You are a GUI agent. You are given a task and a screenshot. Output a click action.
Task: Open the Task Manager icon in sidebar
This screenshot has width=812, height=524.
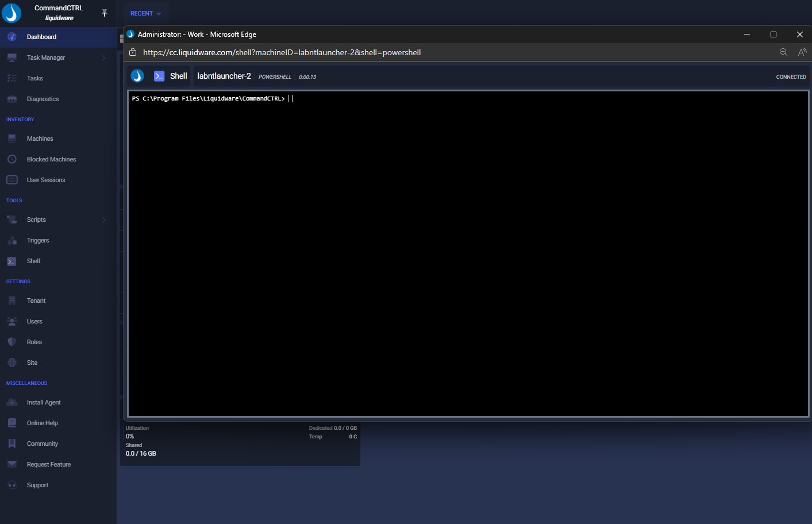pyautogui.click(x=11, y=57)
